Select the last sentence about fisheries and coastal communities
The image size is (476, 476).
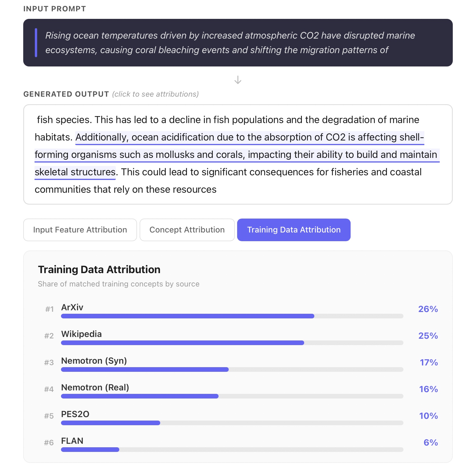point(271,172)
